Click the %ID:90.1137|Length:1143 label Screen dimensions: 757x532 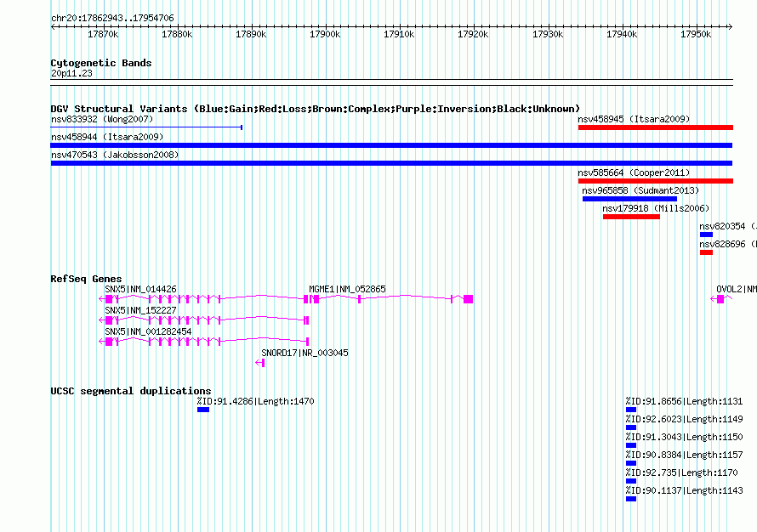(684, 490)
